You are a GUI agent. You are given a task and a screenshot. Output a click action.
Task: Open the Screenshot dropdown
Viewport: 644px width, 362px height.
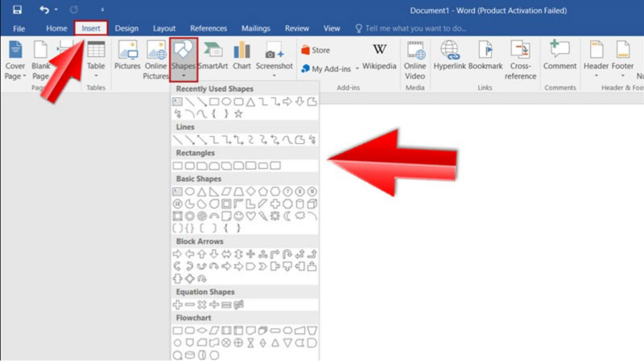[275, 76]
